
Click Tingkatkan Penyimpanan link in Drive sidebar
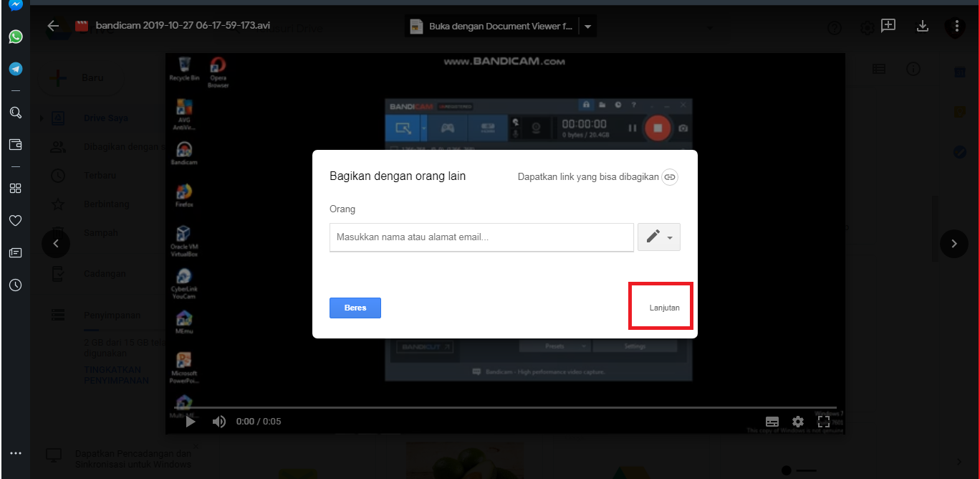[x=117, y=374]
